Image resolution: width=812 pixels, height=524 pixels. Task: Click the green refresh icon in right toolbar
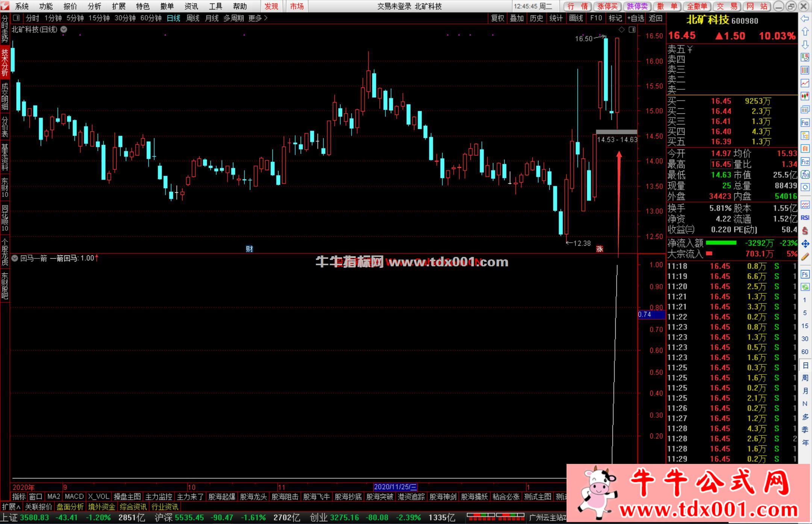pyautogui.click(x=805, y=287)
